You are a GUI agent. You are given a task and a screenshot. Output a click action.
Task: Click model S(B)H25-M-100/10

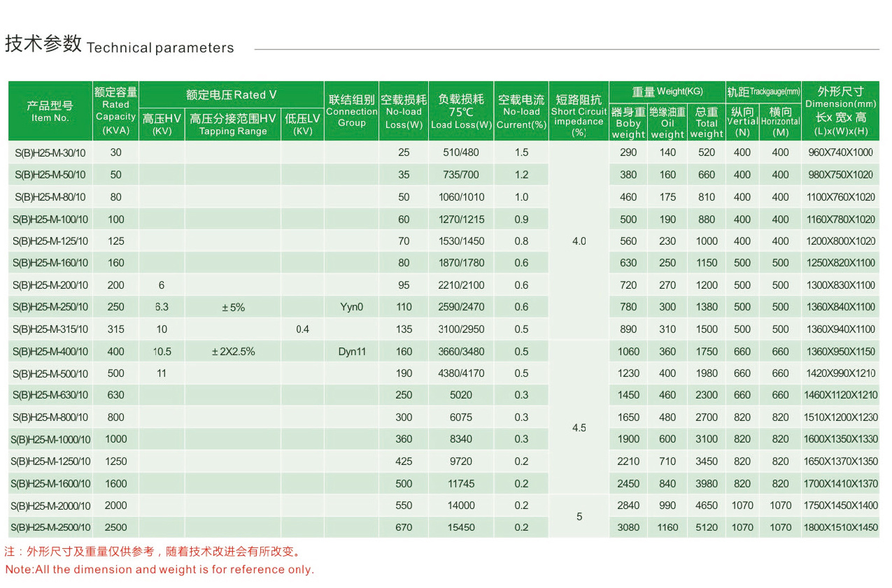50,220
